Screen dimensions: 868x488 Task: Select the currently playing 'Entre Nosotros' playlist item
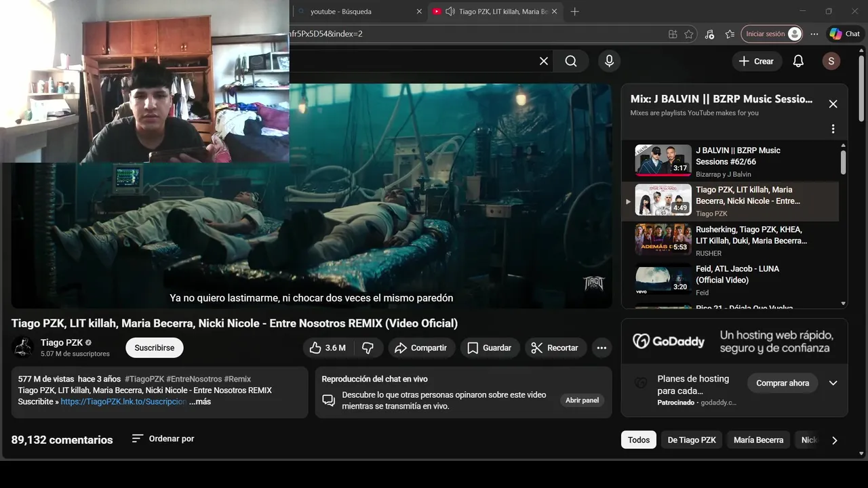[730, 201]
